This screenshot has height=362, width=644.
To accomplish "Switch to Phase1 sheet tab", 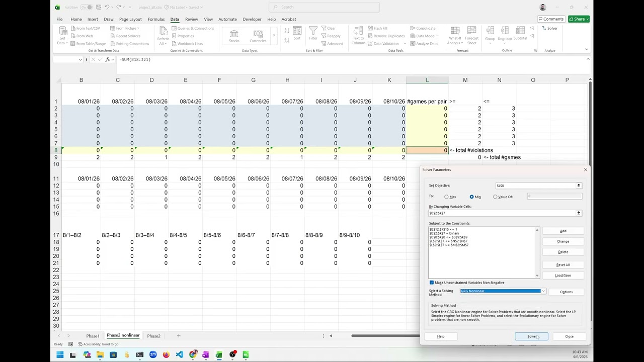I will click(x=93, y=336).
